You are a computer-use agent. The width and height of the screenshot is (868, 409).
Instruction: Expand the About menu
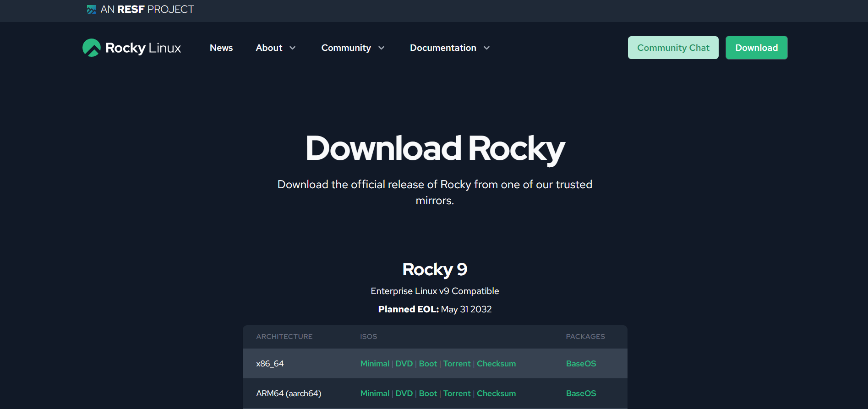click(276, 48)
